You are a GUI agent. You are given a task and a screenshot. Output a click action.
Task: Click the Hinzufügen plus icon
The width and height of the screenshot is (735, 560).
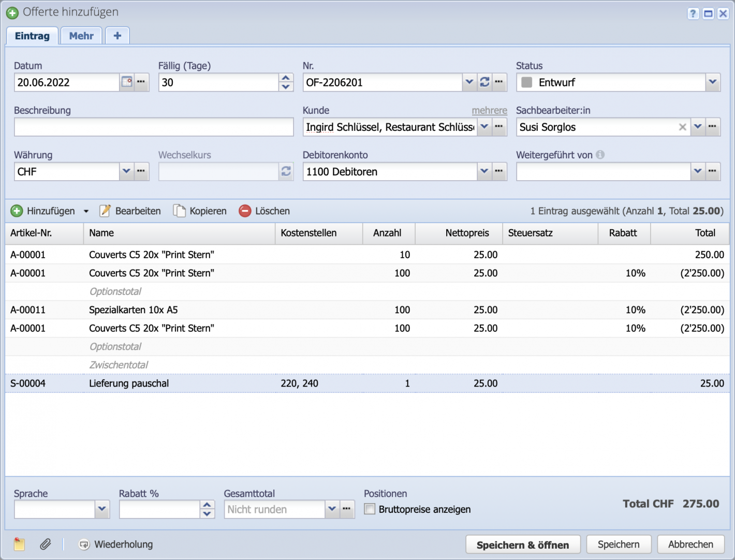17,211
